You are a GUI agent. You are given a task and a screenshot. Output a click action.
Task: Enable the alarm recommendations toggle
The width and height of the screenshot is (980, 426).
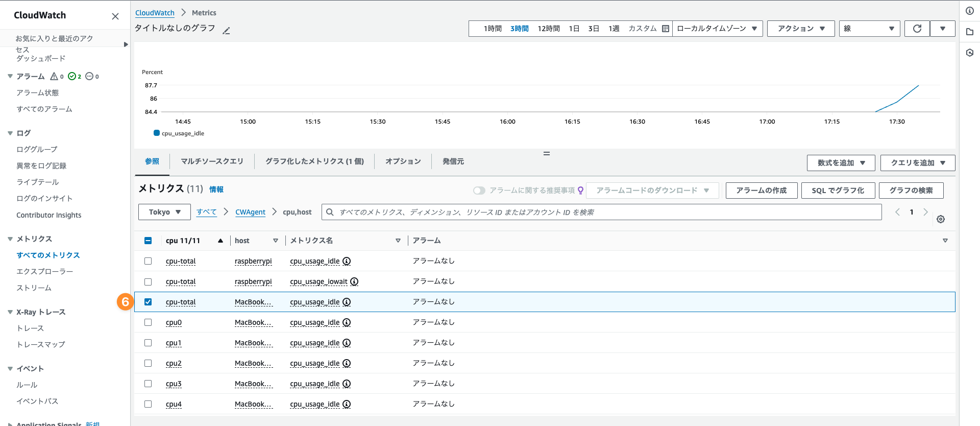(479, 191)
